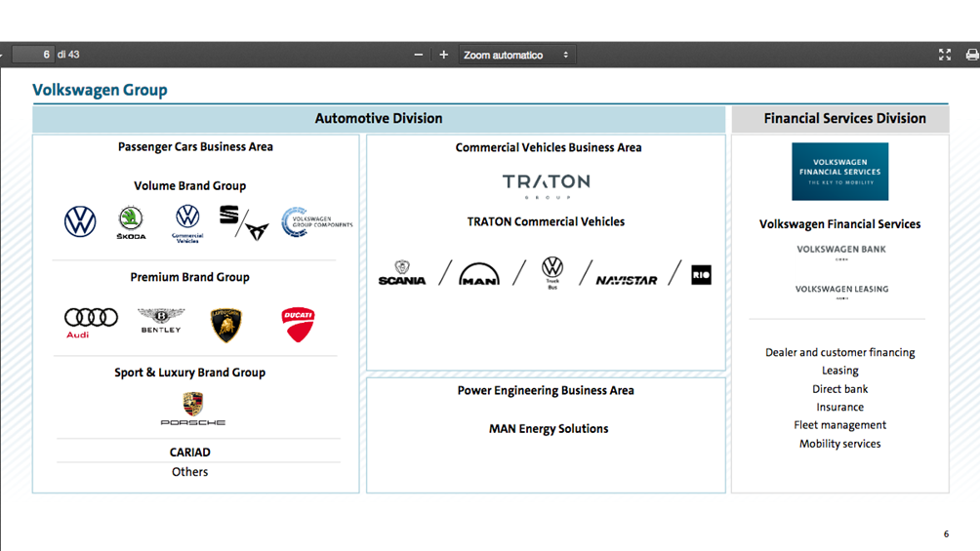Zoom out with the minus button
980x551 pixels.
[x=418, y=55]
